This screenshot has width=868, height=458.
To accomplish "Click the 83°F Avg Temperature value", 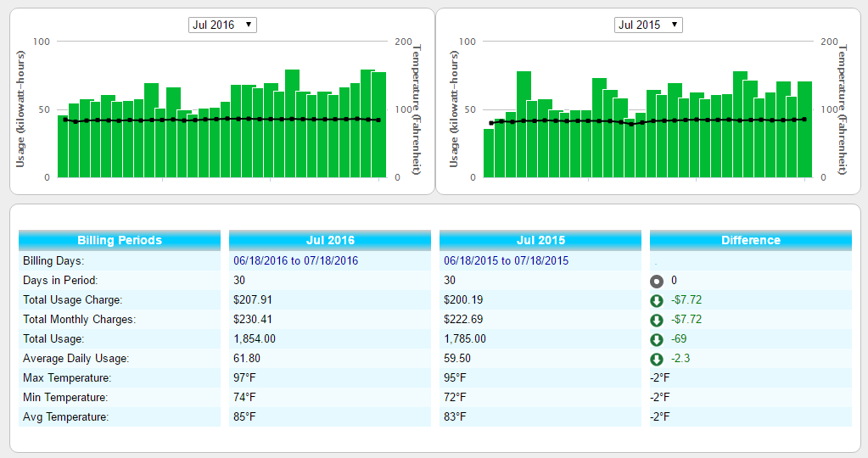I will 455,416.
